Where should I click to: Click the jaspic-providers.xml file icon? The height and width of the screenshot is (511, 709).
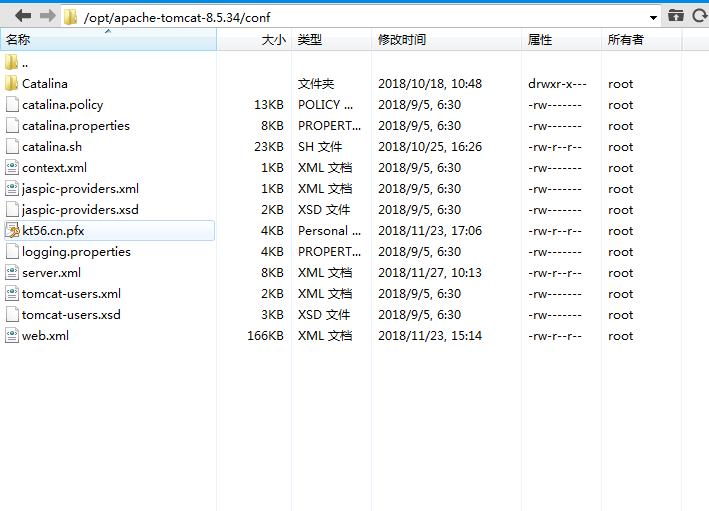(12, 189)
